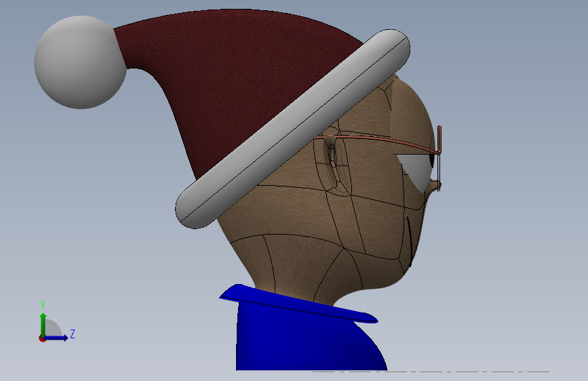
Task: Select the ear on the model head
Action: (333, 165)
